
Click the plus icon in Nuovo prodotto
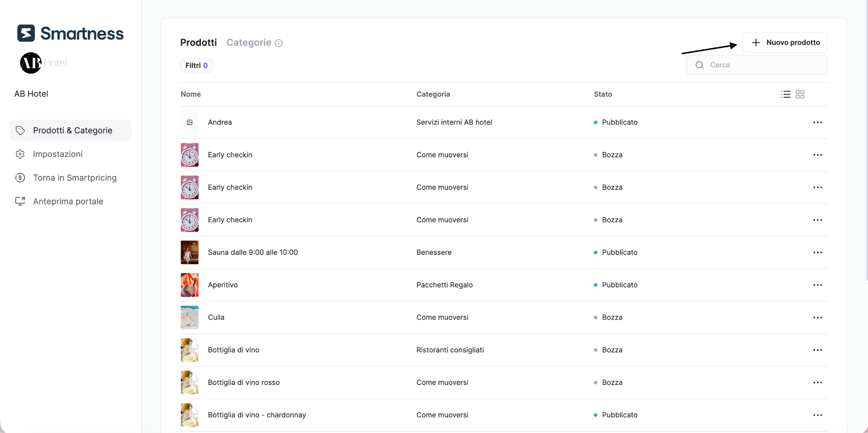pos(756,42)
